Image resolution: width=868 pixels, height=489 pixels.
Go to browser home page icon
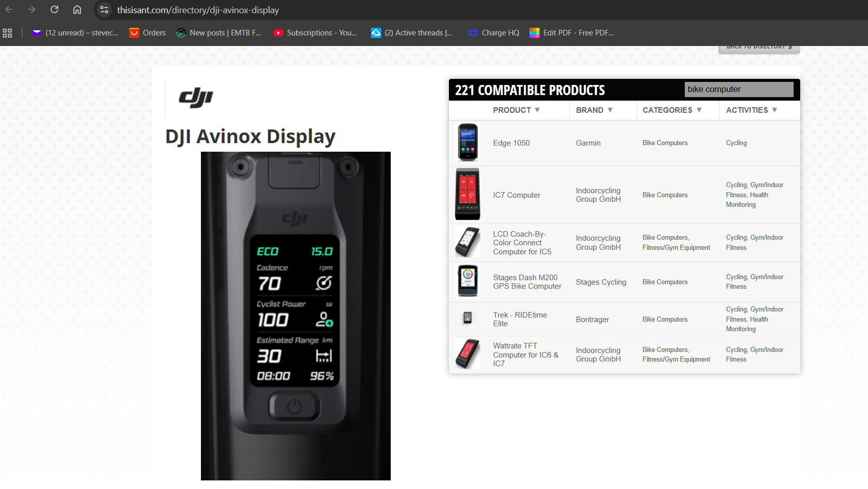tap(77, 10)
